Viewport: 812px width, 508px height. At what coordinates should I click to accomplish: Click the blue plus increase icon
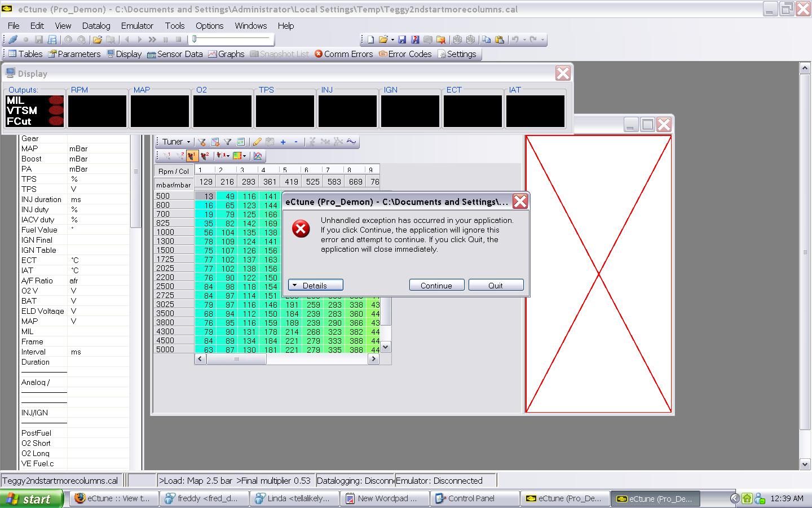point(283,142)
